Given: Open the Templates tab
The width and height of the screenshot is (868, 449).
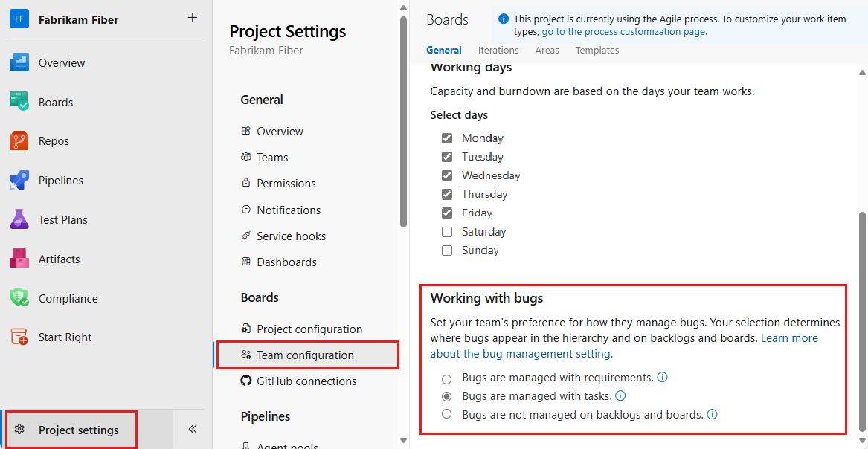Looking at the screenshot, I should click(597, 50).
